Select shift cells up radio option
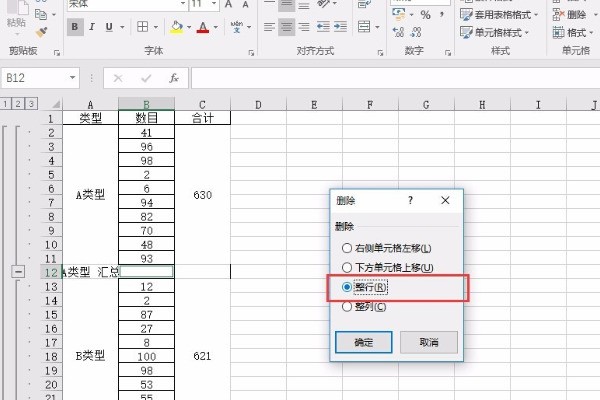 pyautogui.click(x=347, y=267)
